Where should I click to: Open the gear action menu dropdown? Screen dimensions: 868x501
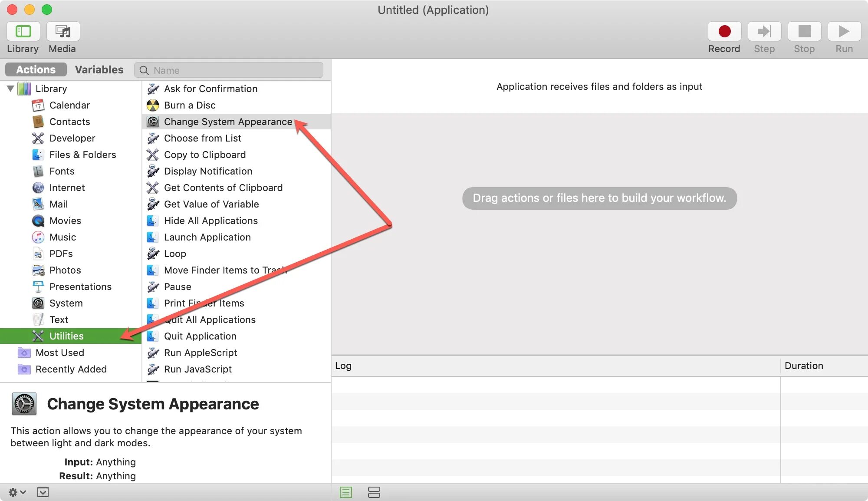pos(17,492)
